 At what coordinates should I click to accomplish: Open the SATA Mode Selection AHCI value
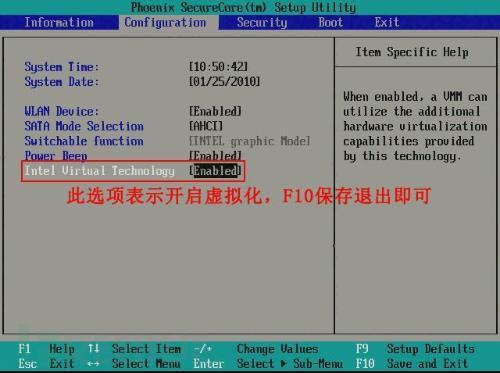click(x=206, y=126)
